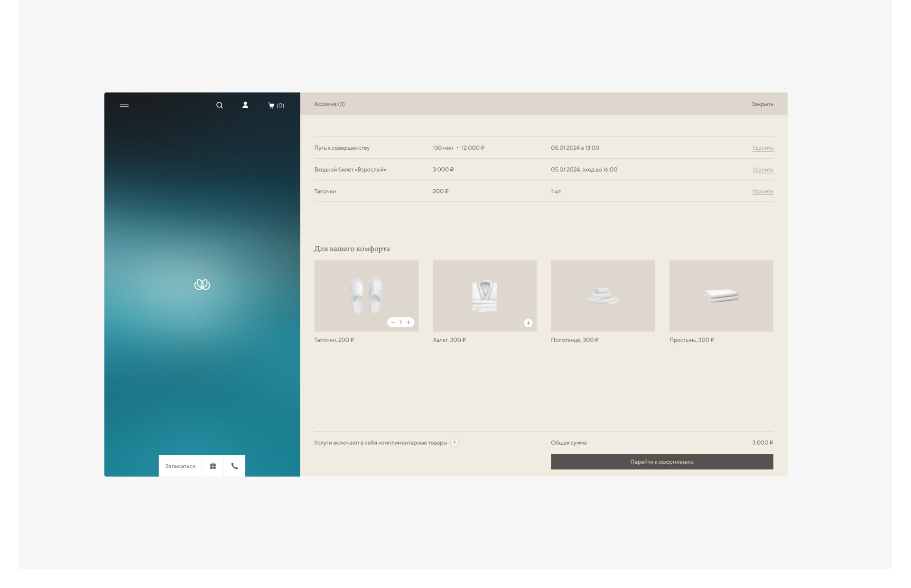Open the user profile icon
Image resolution: width=911 pixels, height=588 pixels.
click(x=245, y=105)
